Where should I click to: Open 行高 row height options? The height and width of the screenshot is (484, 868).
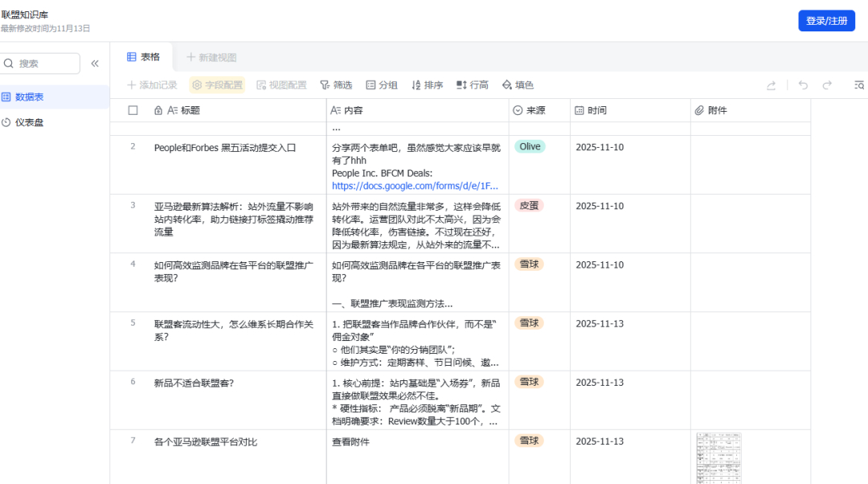click(473, 84)
